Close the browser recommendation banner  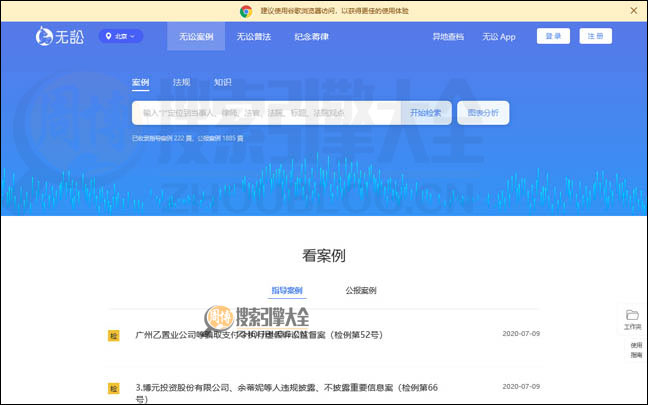coord(633,11)
